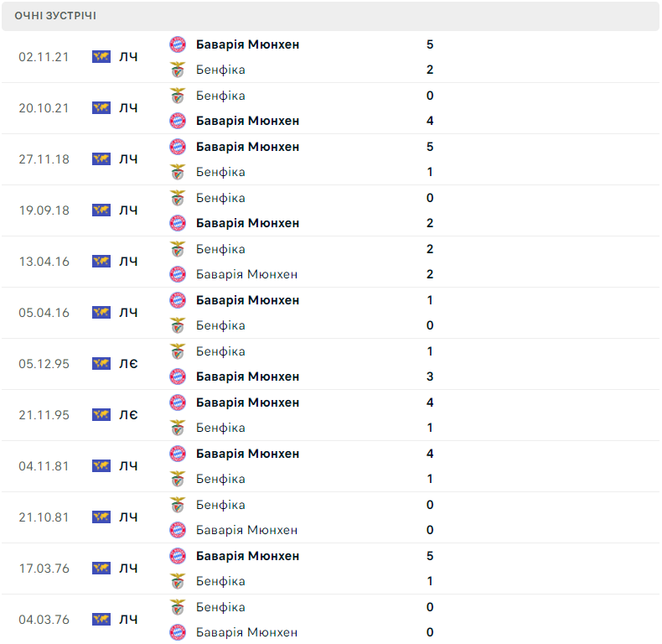Select the ЛЄ competition label for 21.11.95

tap(128, 415)
